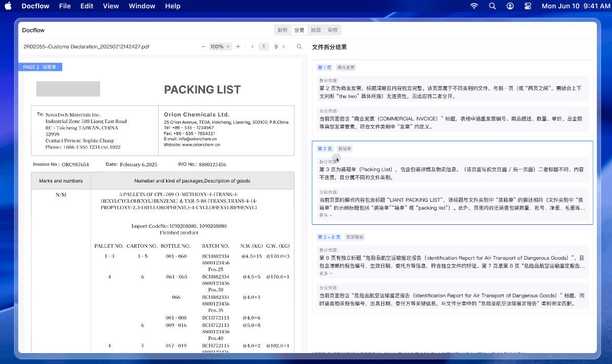Open the Edit menu
The image size is (612, 364).
(x=87, y=6)
